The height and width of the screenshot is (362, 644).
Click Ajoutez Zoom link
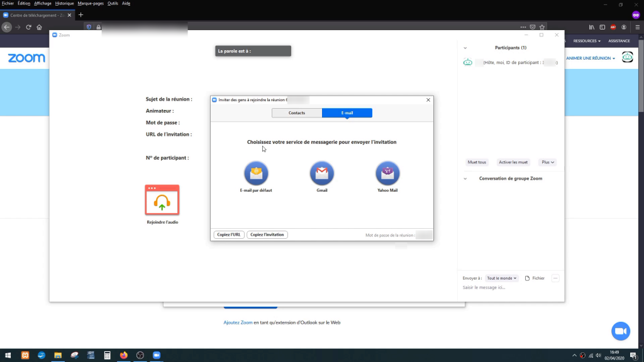point(238,322)
